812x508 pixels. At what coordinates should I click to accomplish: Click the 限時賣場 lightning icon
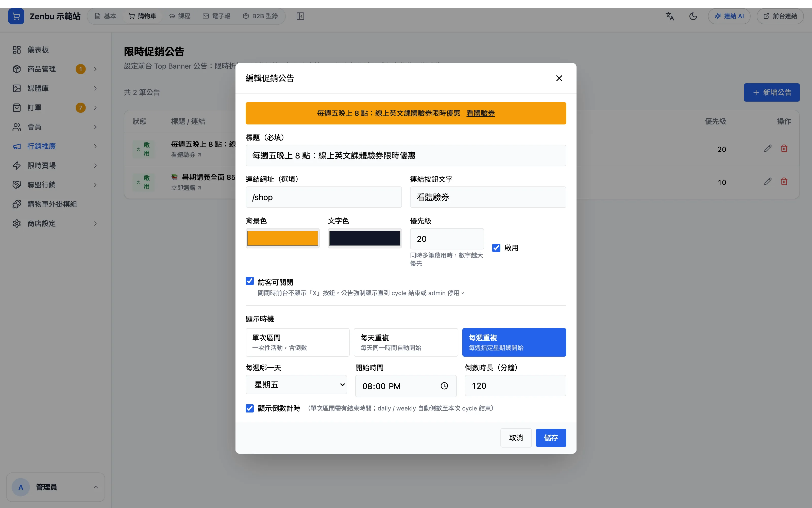[17, 166]
